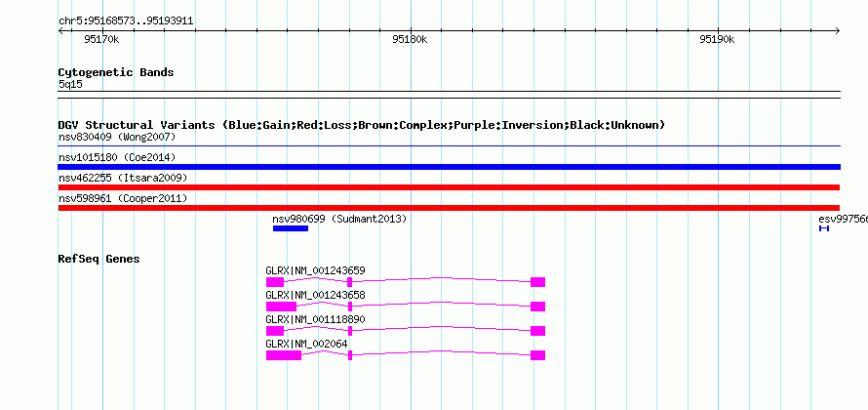This screenshot has width=868, height=410.
Task: Click the red nsv598961 Cooper2011 loss bar
Action: click(449, 208)
